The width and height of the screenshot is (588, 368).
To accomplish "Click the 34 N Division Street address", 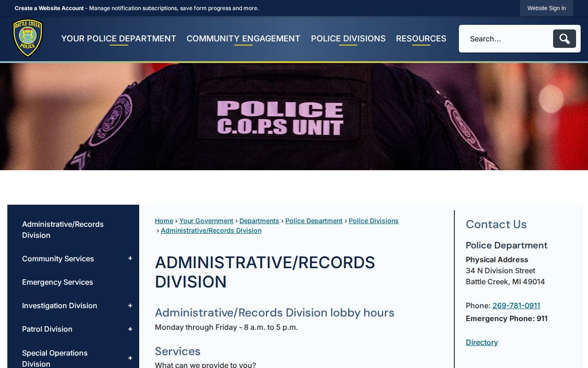I will (x=501, y=270).
